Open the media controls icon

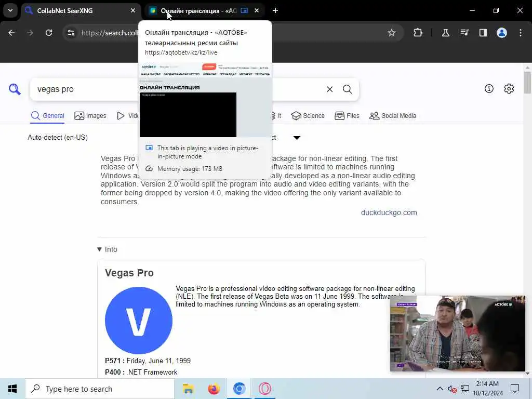click(464, 33)
